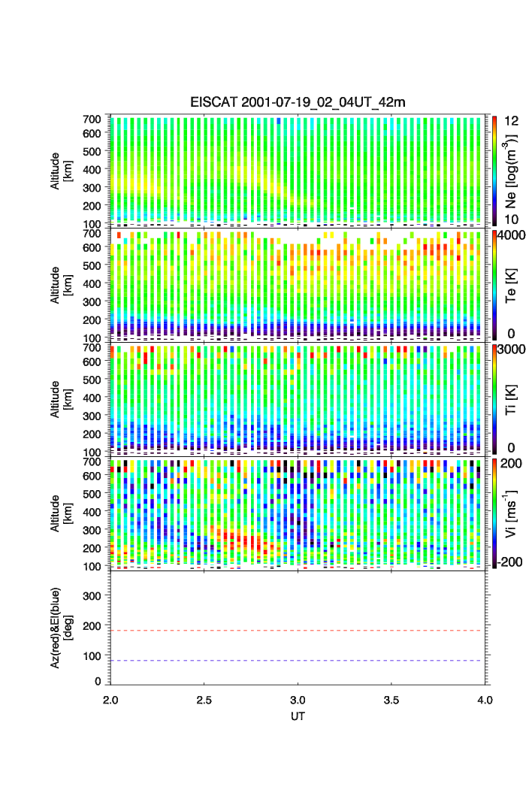The height and width of the screenshot is (799, 532).
Task: Click the Te [K] color bar label
Action: [512, 284]
